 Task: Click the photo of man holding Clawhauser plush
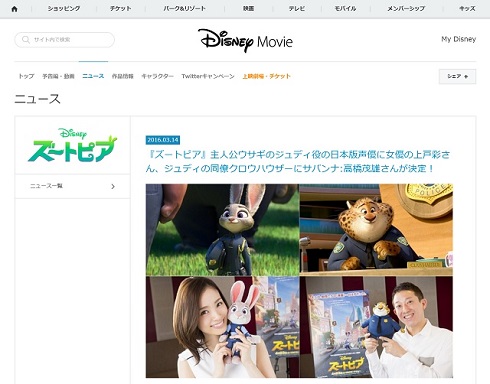pos(376,327)
